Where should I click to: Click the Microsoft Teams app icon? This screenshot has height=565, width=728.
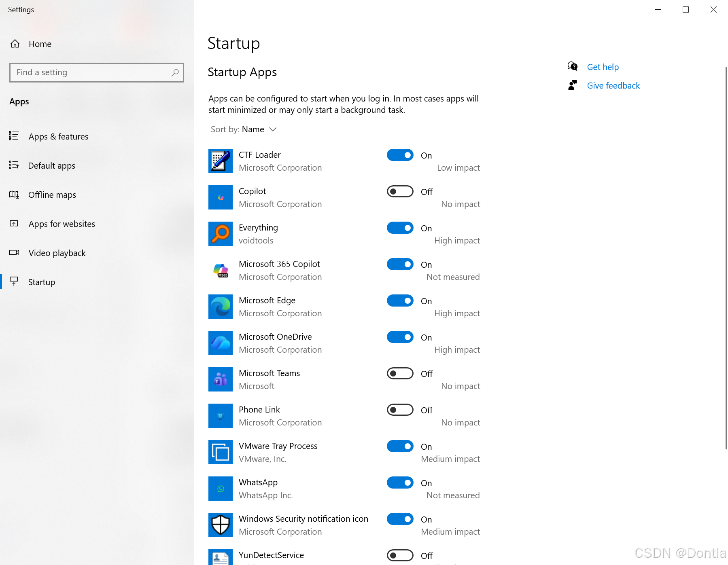coord(221,379)
